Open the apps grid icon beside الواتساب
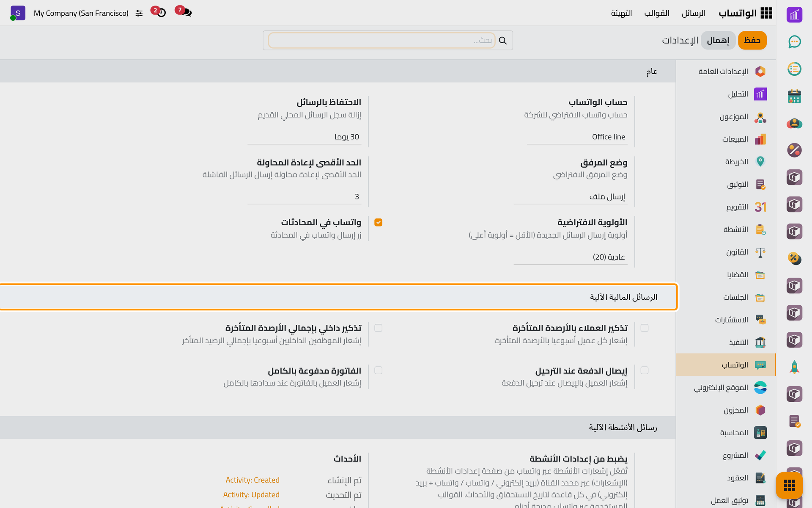Image resolution: width=812 pixels, height=508 pixels. click(766, 13)
